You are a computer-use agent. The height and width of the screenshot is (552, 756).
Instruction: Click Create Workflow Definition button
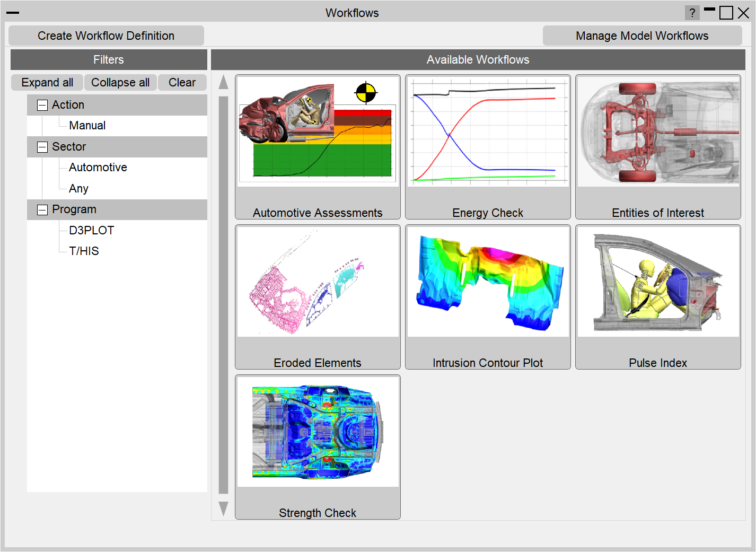tap(106, 36)
